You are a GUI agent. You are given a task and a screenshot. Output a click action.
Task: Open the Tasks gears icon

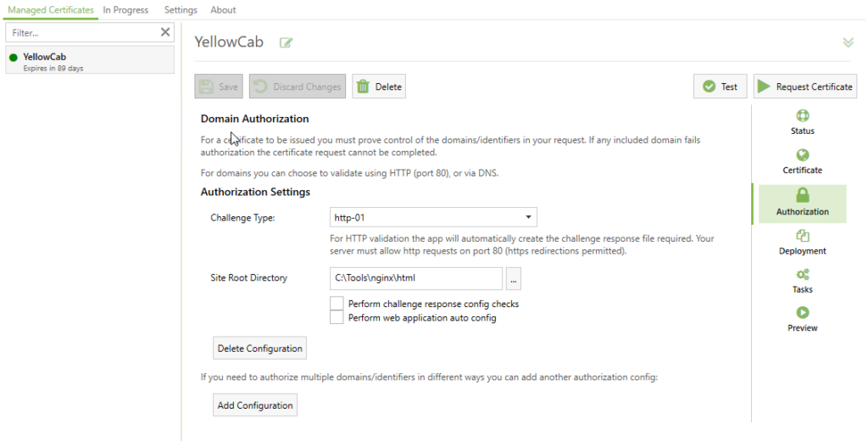click(802, 274)
